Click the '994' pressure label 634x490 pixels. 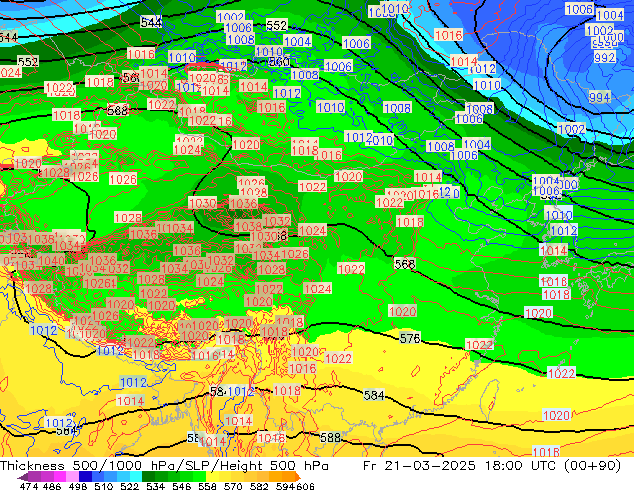coord(599,97)
